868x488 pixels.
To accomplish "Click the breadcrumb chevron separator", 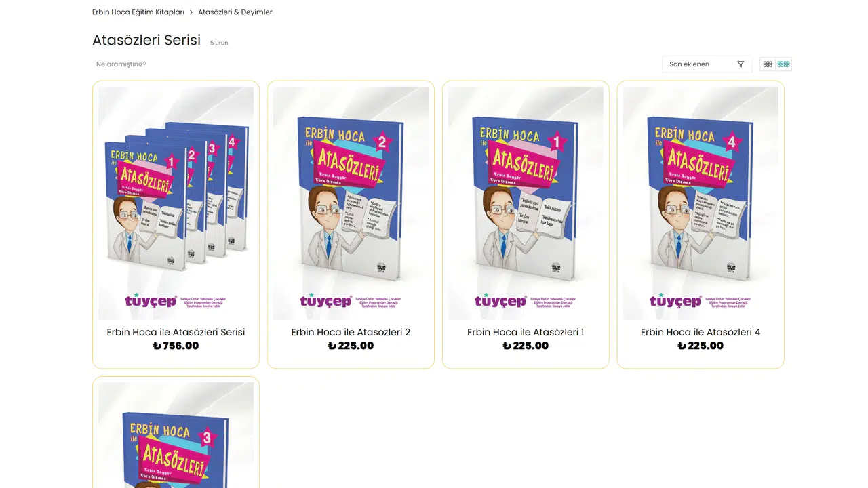I will pyautogui.click(x=191, y=12).
